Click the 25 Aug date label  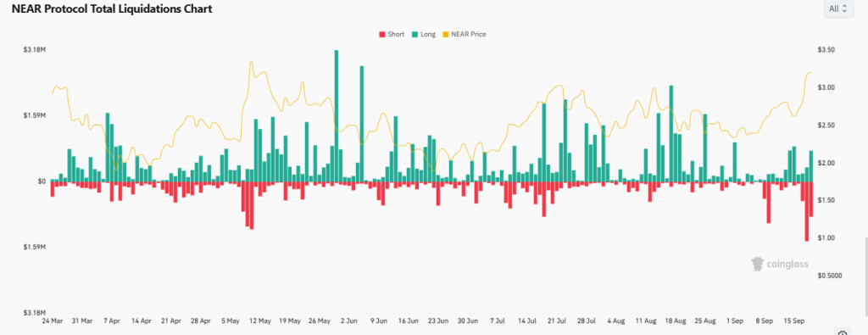pos(705,321)
